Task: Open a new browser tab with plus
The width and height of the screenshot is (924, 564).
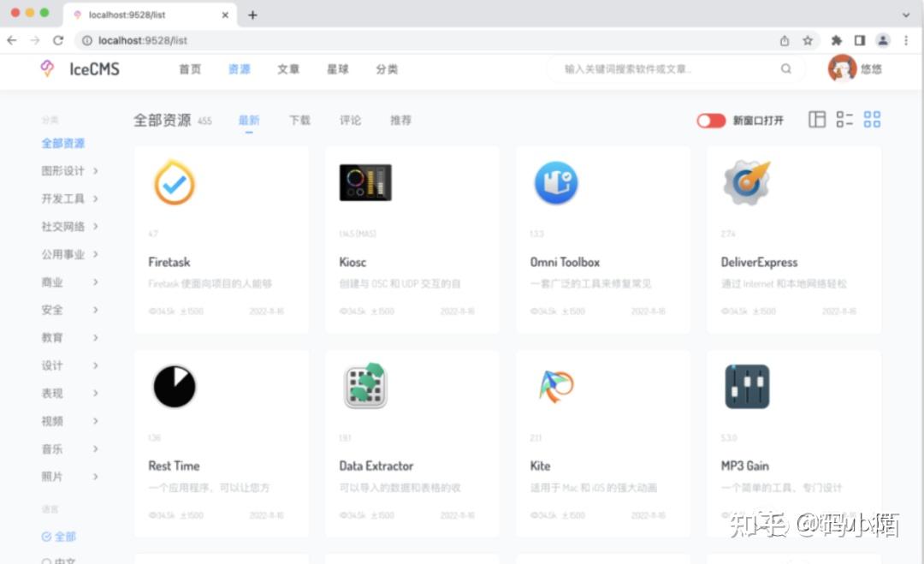Action: (252, 15)
